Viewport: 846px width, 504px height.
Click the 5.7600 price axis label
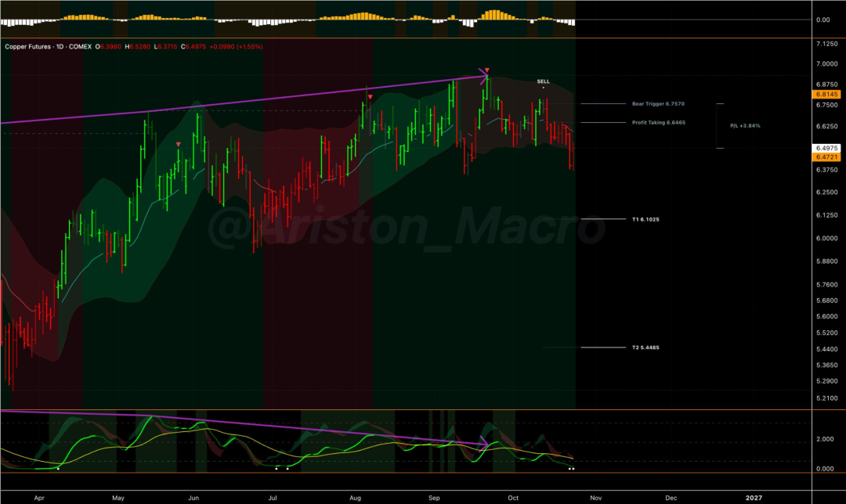[826, 285]
